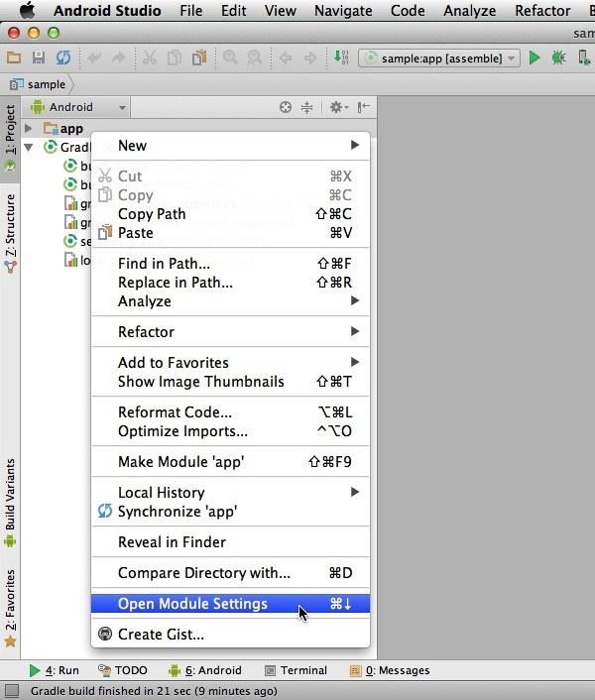
Task: Open the File menu
Action: 191,10
